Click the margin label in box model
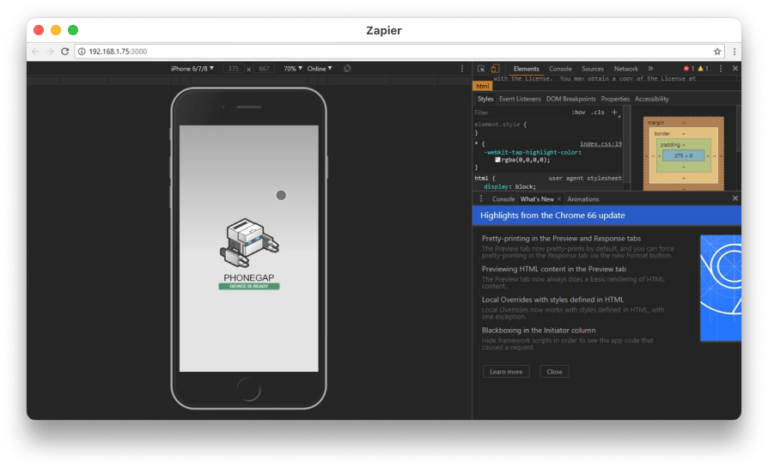The width and height of the screenshot is (768, 468). (x=656, y=123)
